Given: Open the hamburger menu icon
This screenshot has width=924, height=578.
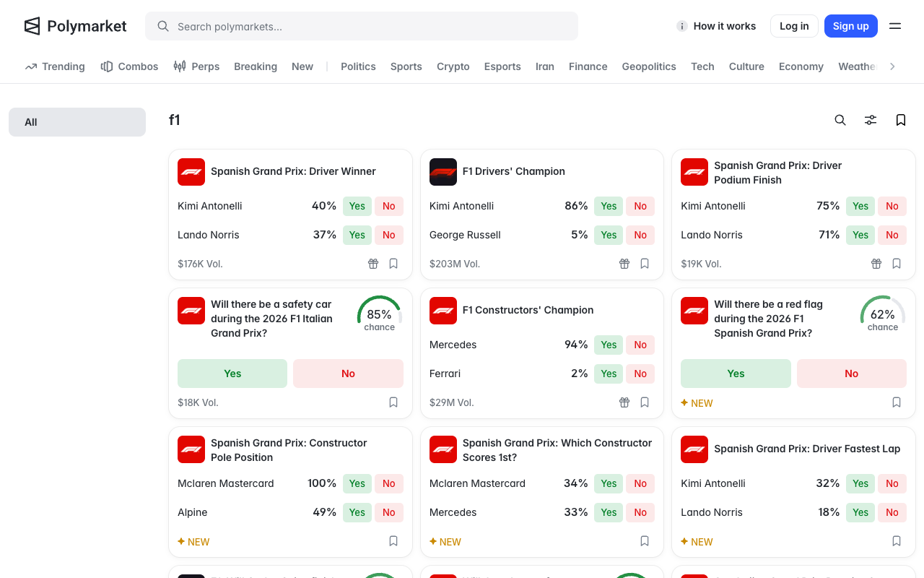Looking at the screenshot, I should (x=895, y=26).
